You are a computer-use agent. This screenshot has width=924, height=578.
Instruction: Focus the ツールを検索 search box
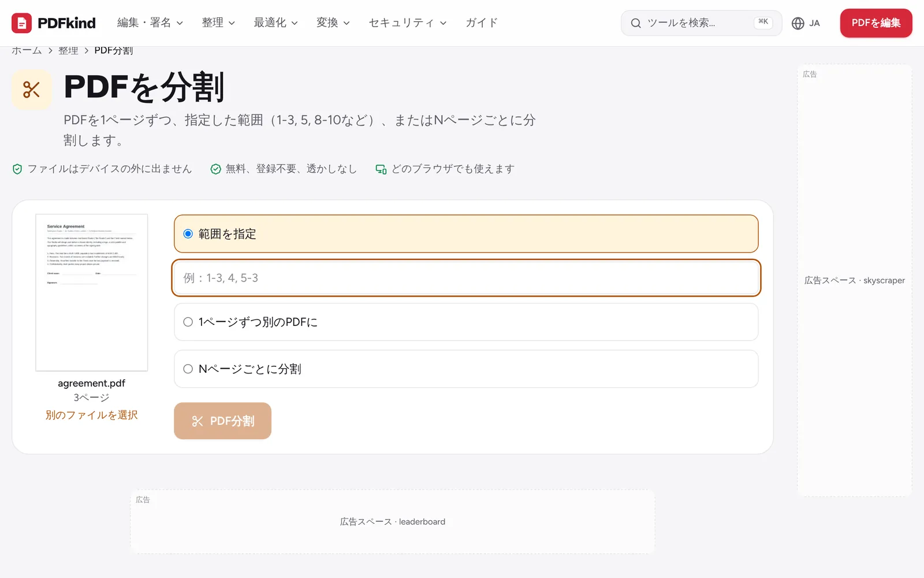click(701, 23)
